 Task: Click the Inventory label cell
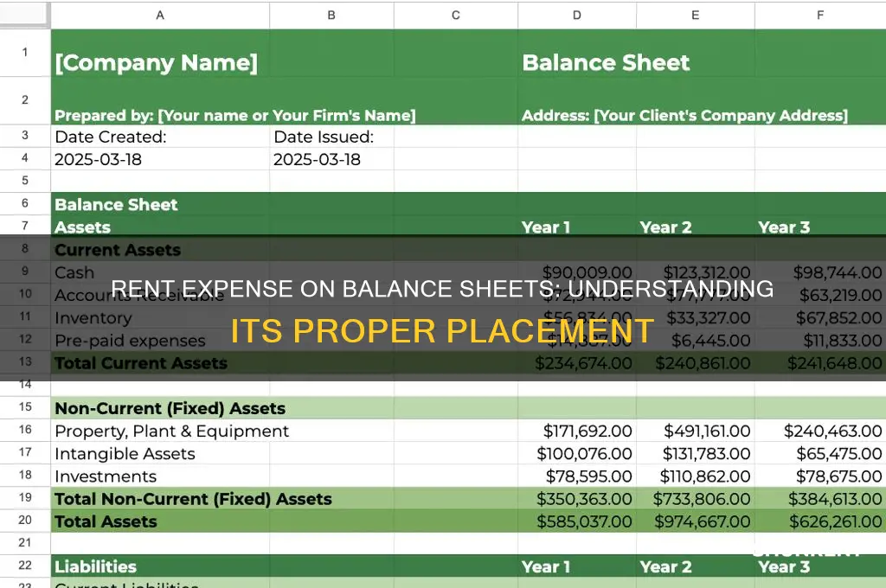pos(93,317)
